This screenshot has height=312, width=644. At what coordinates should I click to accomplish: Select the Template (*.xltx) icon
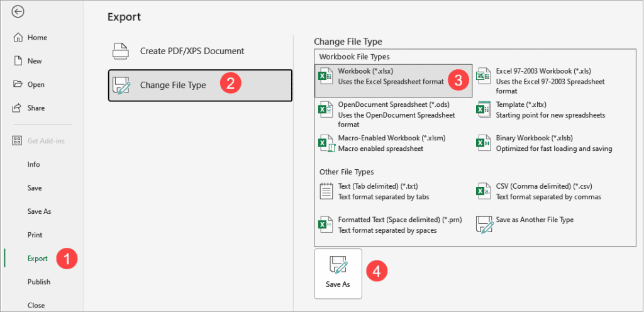click(483, 109)
